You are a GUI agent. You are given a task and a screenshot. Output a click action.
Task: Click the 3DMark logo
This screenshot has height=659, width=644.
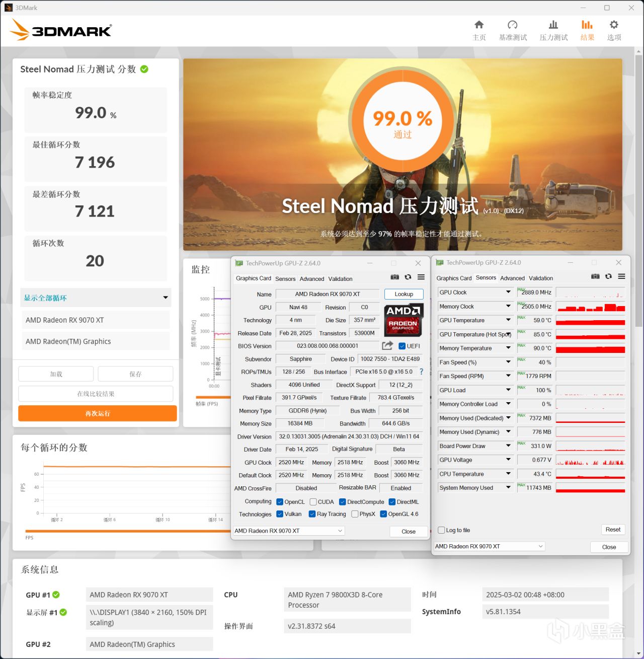coord(61,30)
